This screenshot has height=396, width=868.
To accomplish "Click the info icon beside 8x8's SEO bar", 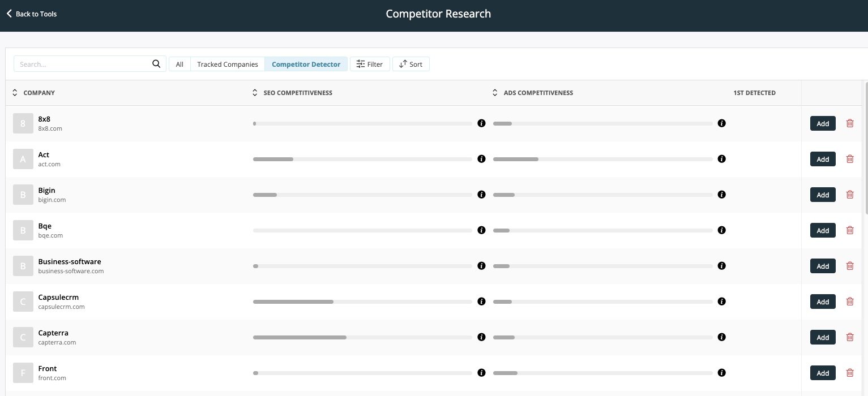I will 481,123.
